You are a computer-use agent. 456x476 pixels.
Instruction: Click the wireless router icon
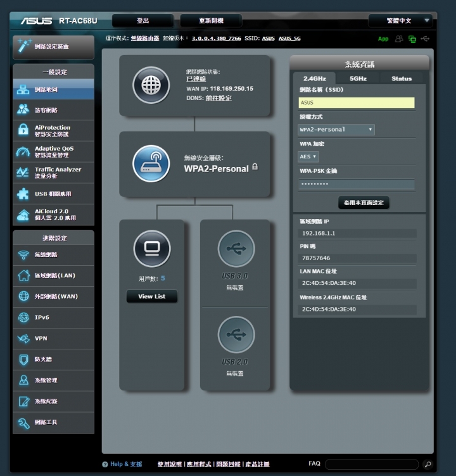(151, 163)
